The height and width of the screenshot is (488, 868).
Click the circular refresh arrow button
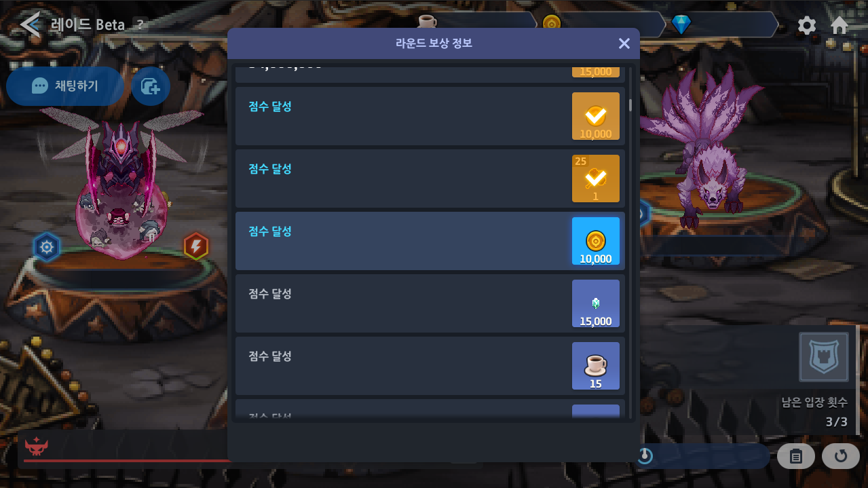pyautogui.click(x=841, y=456)
